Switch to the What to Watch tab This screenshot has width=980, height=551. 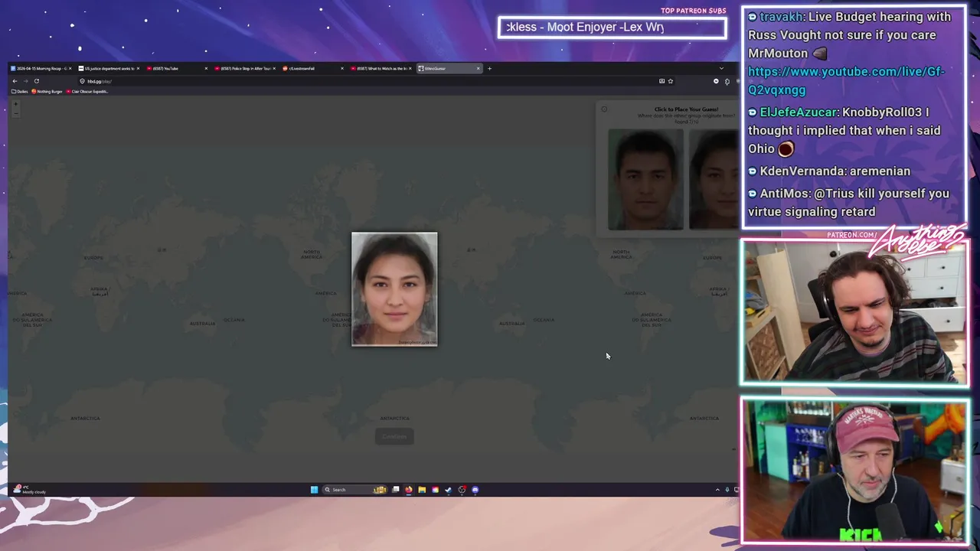pyautogui.click(x=382, y=68)
